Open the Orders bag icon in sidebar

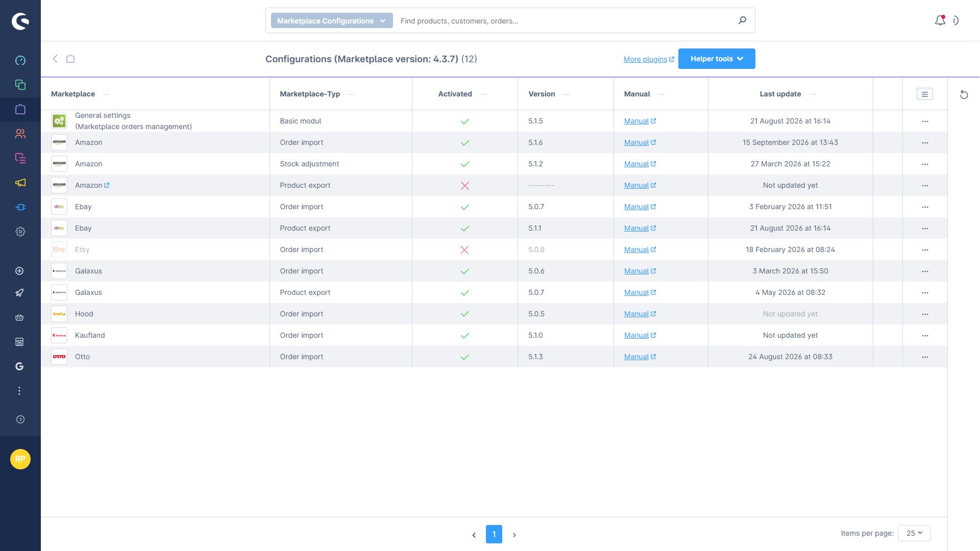pyautogui.click(x=20, y=109)
